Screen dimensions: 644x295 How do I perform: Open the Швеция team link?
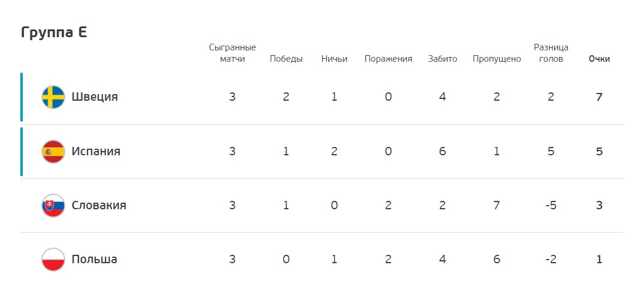coord(95,97)
